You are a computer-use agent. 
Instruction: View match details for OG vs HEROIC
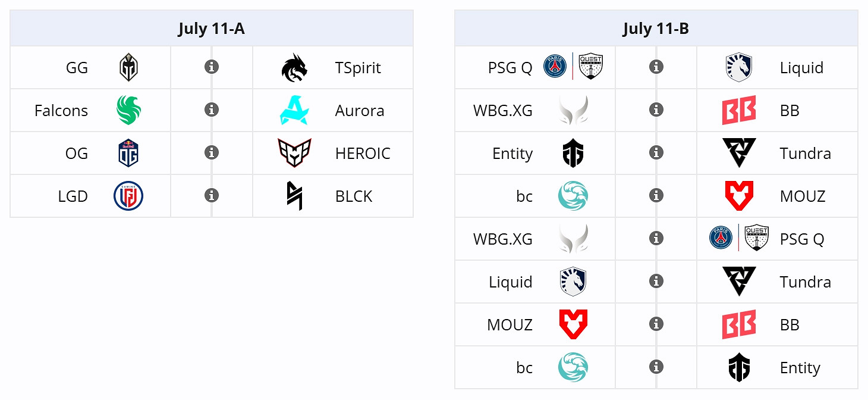coord(212,152)
